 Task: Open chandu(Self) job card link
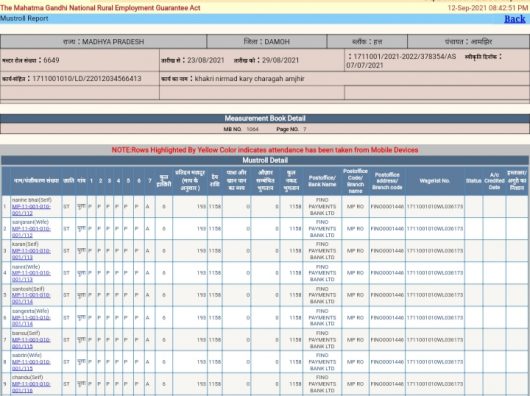tap(31, 387)
